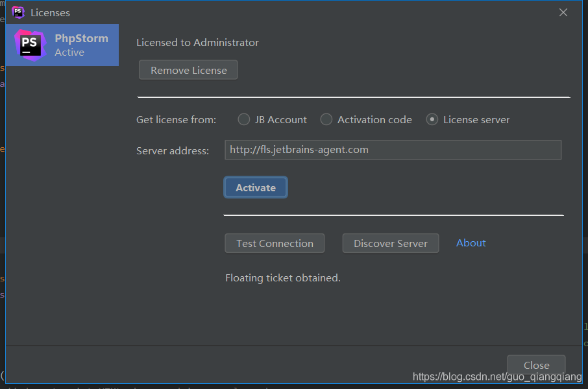Close the Licenses dialog with Close button
588x389 pixels.
[536, 365]
